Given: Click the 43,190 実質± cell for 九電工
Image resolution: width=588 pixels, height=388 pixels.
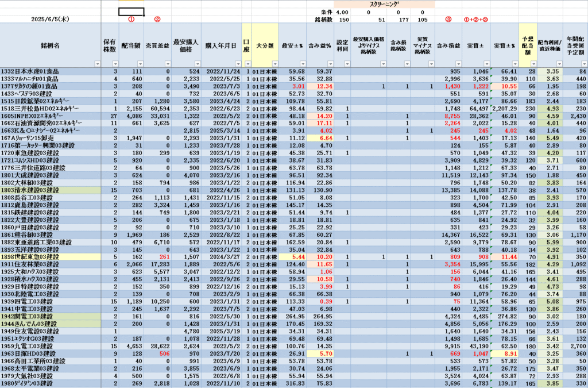Looking at the screenshot, I should (476, 347).
